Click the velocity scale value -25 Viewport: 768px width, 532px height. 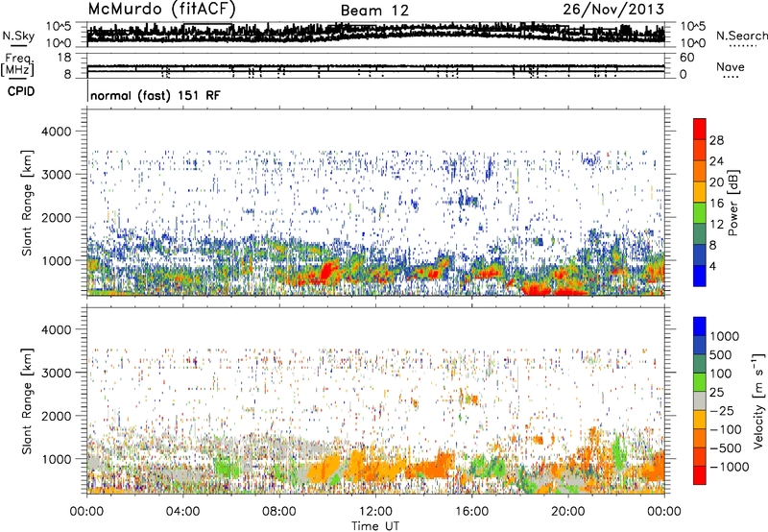pos(722,410)
